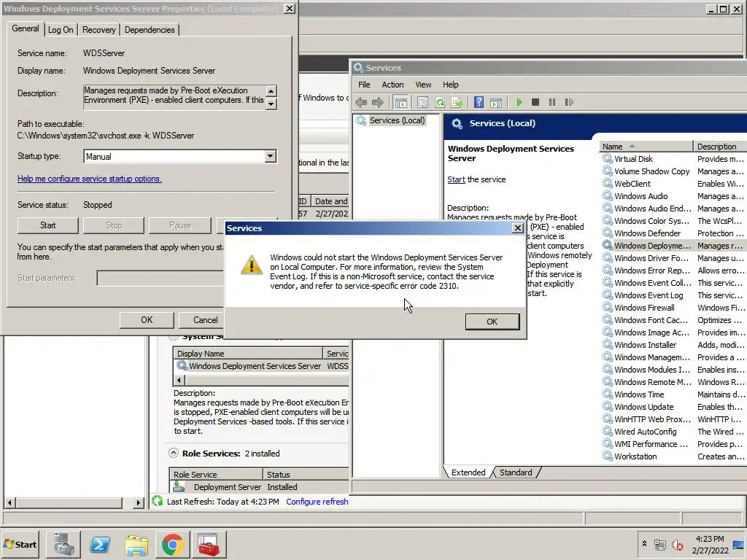Select Windows Update service row
747x560 pixels.
(673, 407)
